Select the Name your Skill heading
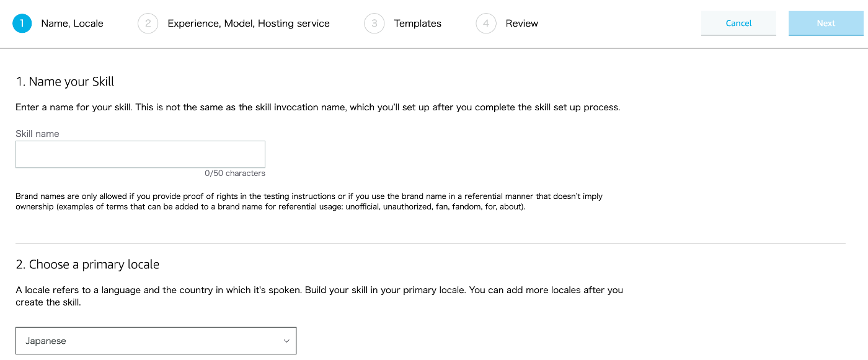This screenshot has height=360, width=868. (65, 82)
